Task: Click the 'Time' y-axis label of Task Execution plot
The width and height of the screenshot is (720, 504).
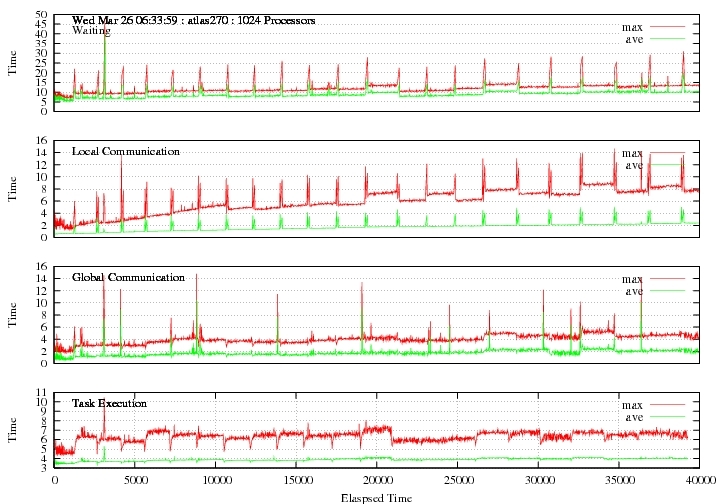Action: [x=12, y=430]
